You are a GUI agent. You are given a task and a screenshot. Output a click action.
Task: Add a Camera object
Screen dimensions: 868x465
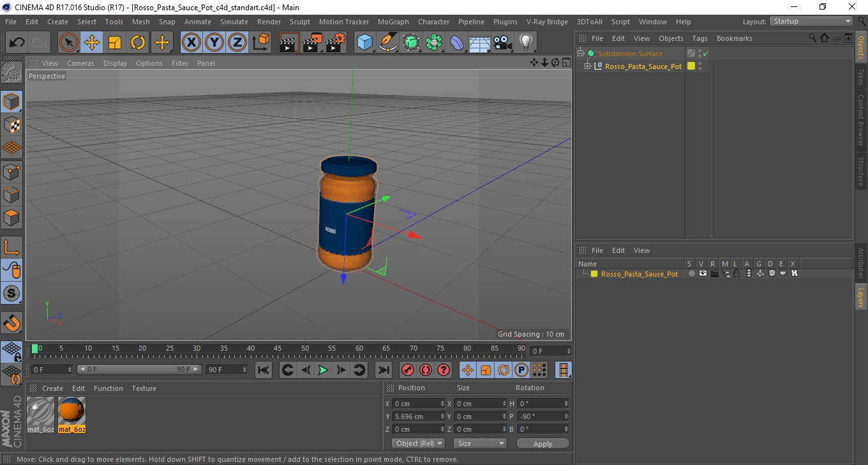(x=502, y=43)
